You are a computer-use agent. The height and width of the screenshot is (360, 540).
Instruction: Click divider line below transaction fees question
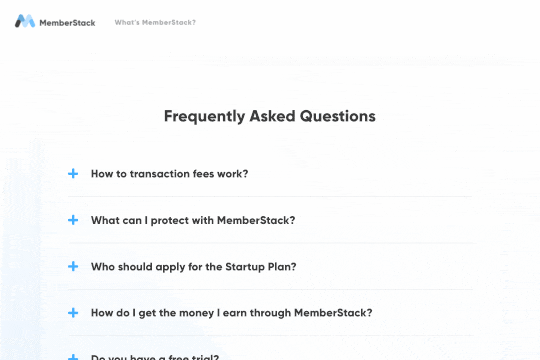pyautogui.click(x=270, y=197)
